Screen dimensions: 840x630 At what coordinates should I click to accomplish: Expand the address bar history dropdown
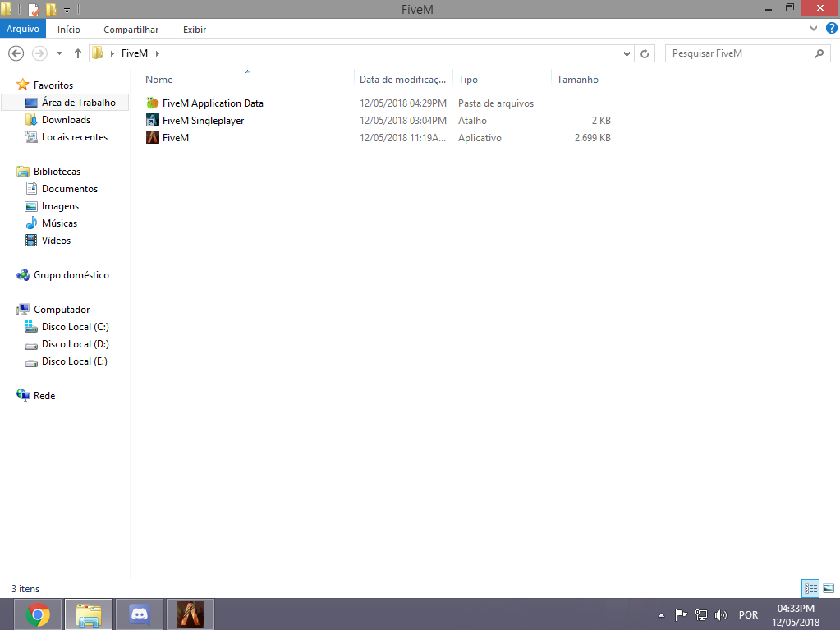pyautogui.click(x=627, y=53)
